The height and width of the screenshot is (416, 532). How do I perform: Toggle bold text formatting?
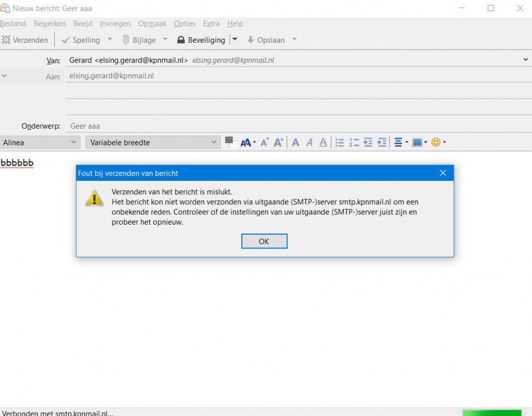(296, 143)
